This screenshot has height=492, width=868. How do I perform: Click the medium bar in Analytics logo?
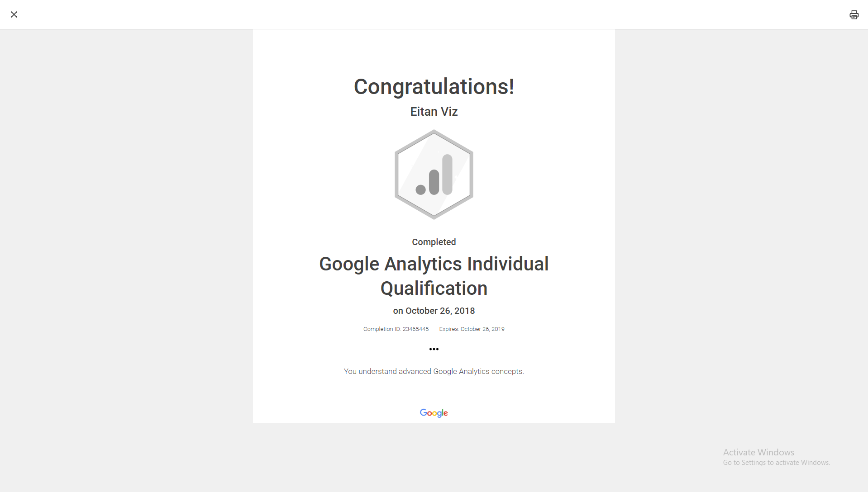pyautogui.click(x=434, y=182)
